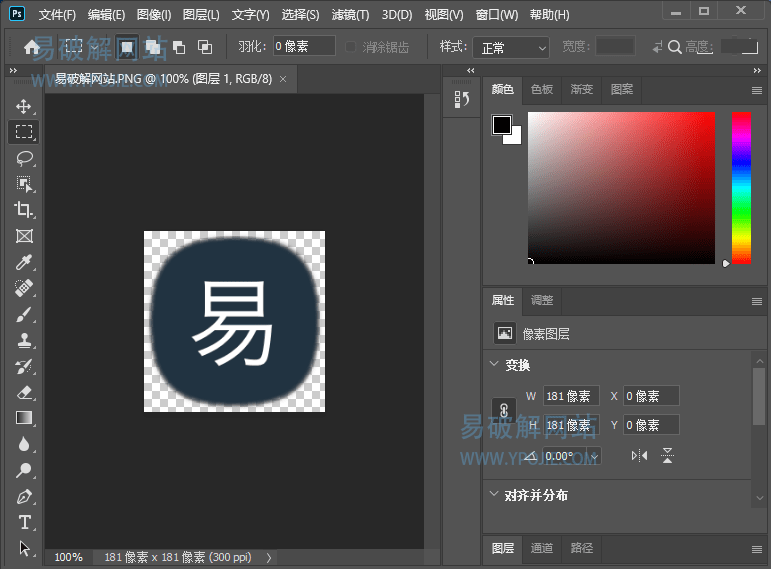
Task: Select the Eraser tool
Action: (x=24, y=392)
